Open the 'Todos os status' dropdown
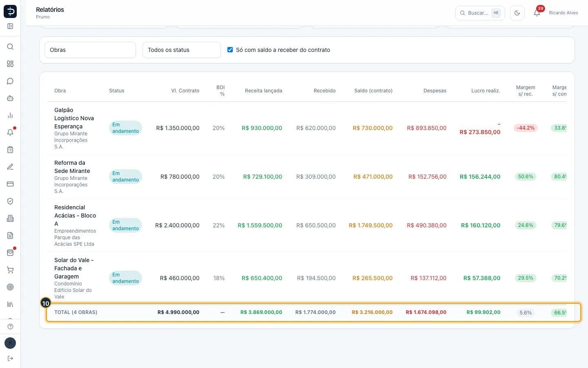Screen dimensions: 588x368 [182, 50]
